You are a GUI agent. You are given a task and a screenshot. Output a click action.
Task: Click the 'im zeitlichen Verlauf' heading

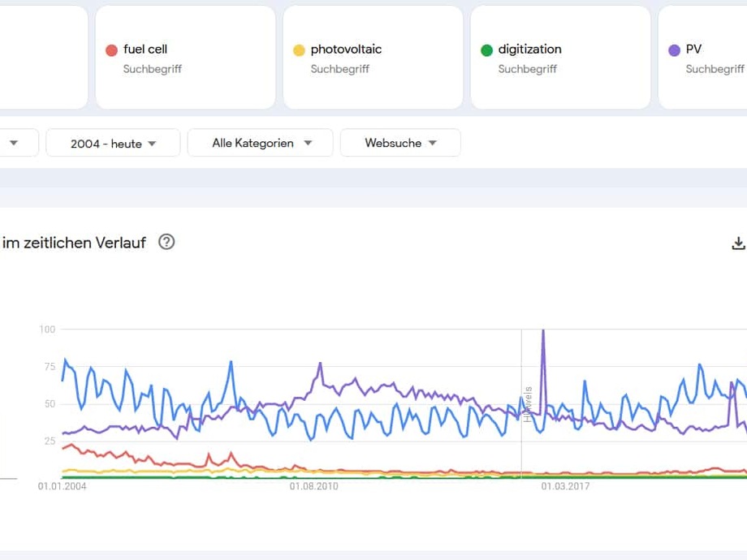point(74,243)
